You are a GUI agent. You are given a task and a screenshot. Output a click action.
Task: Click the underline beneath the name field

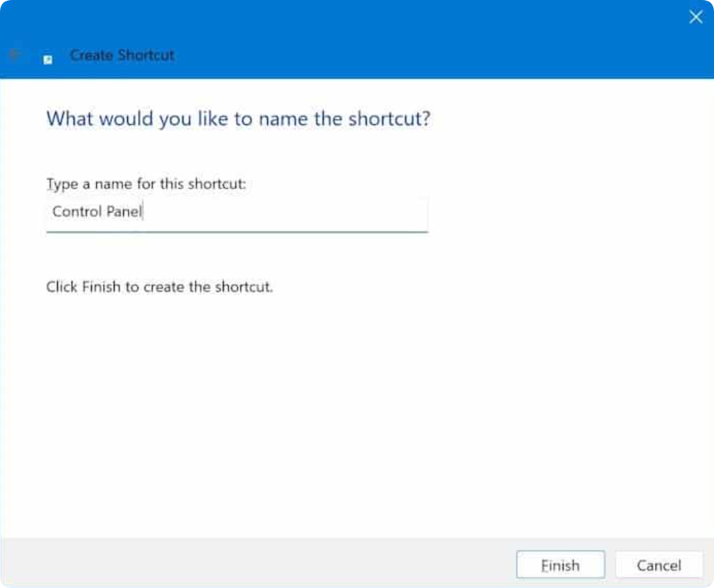point(237,232)
